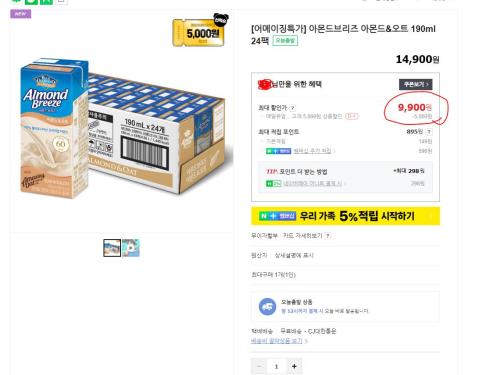
Task: Click the N+ 멤버십 badge under 기본적립
Action: click(278, 151)
